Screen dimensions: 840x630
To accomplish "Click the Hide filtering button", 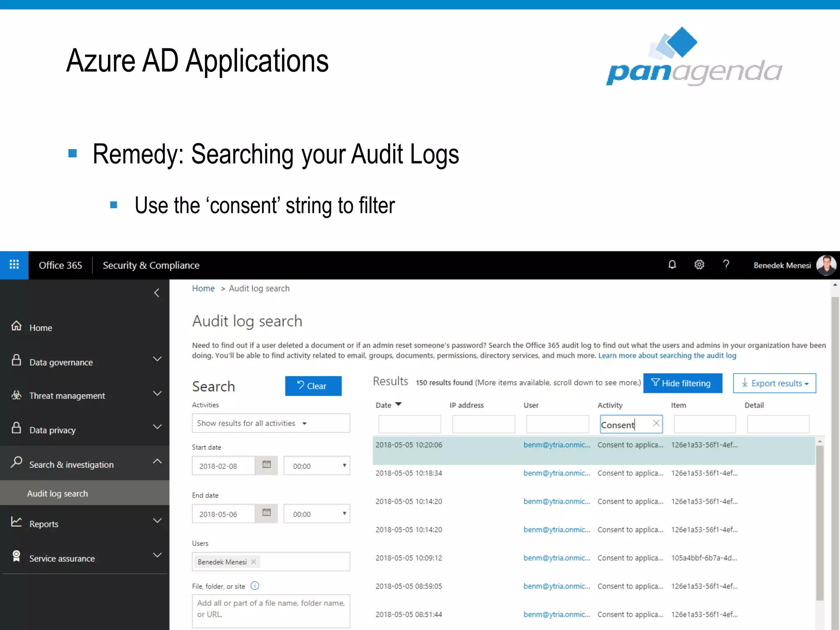I will pyautogui.click(x=682, y=383).
